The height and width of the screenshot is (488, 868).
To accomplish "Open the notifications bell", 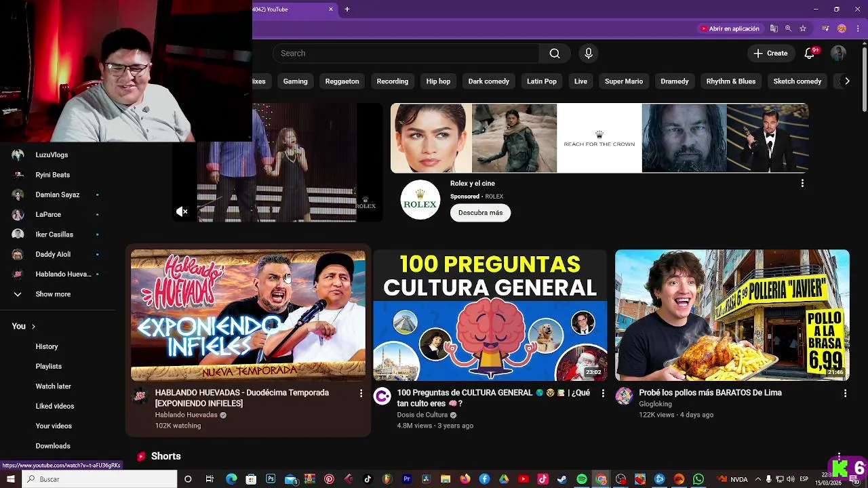I will click(809, 54).
